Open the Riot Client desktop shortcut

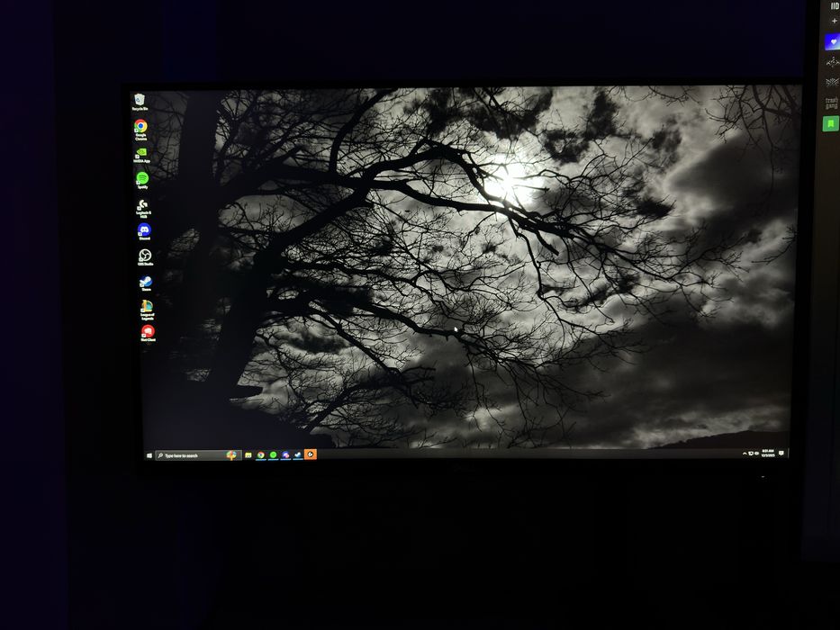148,333
